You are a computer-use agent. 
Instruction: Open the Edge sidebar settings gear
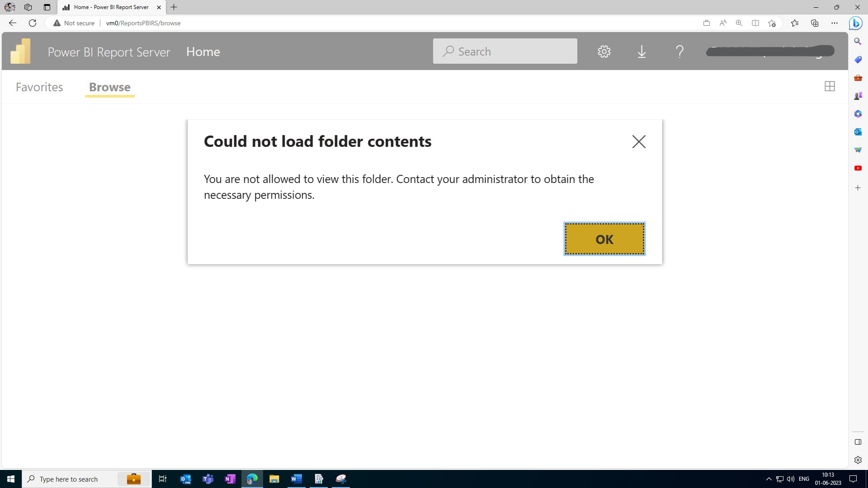click(858, 460)
